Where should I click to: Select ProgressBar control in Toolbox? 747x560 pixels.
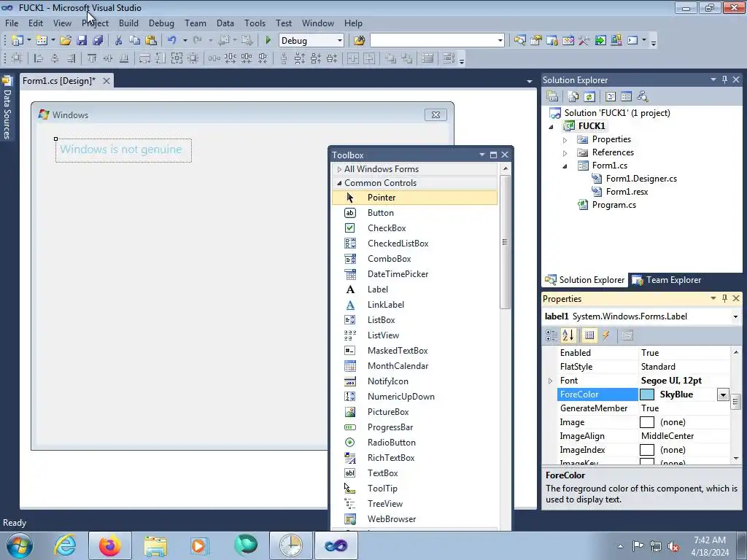coord(414,427)
